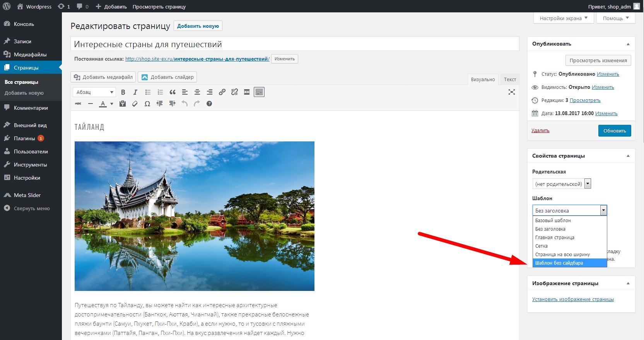
Task: Collapse sidebar via Свернуть меню
Action: 31,208
